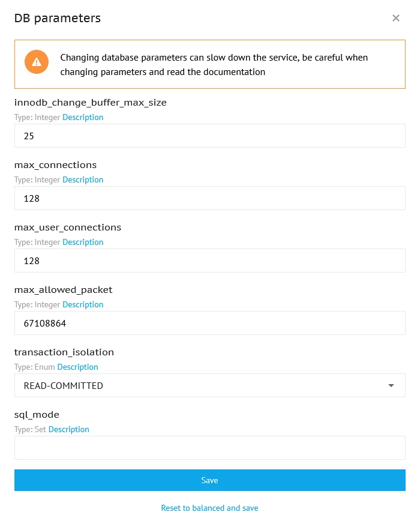420x527 pixels.
Task: Open max_allowed_packet Description link
Action: [83, 305]
